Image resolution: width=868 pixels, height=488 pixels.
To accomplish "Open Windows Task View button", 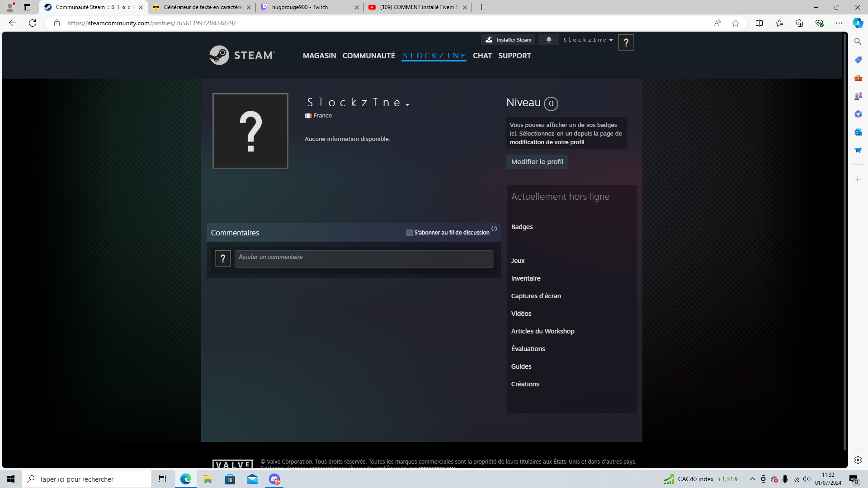I will click(163, 479).
